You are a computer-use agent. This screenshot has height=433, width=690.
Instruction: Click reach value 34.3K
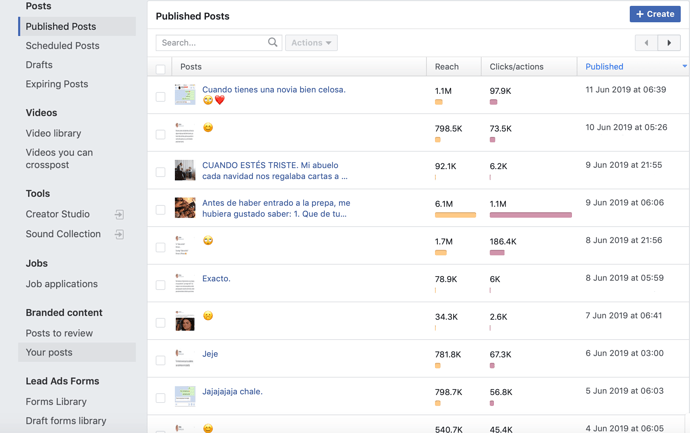coord(446,317)
